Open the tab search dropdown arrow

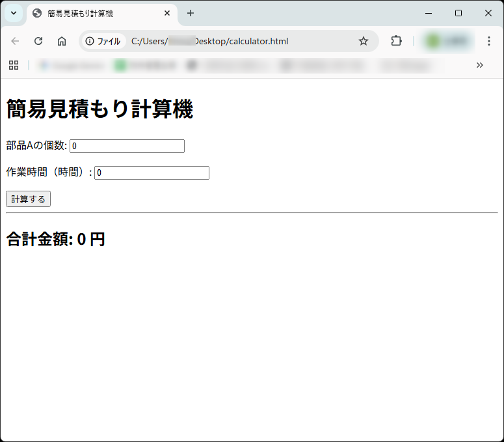click(14, 13)
